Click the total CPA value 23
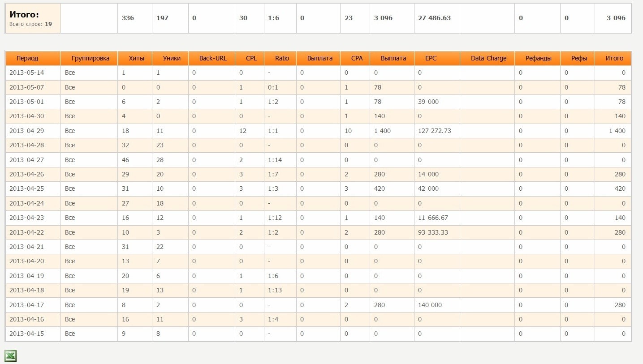Viewport: 643px width, 364px height. [349, 18]
